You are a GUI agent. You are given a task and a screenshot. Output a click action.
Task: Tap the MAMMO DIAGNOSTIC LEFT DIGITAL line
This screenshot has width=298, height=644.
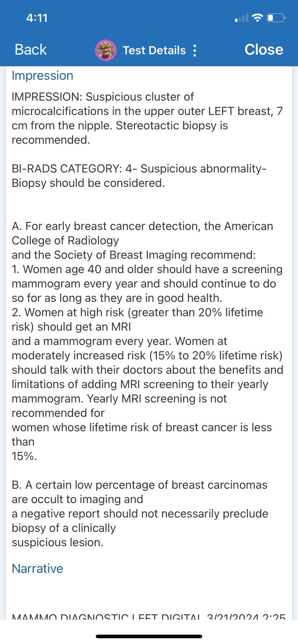tap(149, 616)
